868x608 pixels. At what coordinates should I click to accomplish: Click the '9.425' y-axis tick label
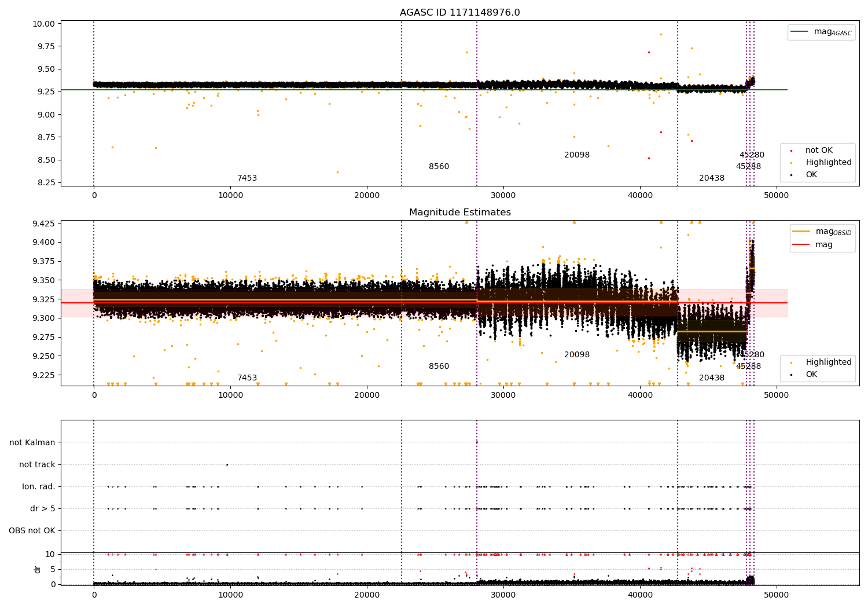[x=46, y=224]
